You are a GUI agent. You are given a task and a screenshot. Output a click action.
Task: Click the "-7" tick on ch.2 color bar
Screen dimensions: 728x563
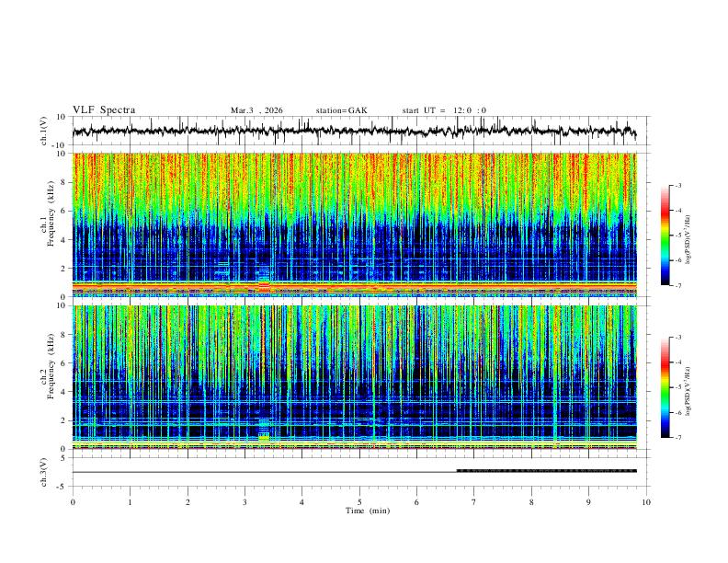(678, 437)
